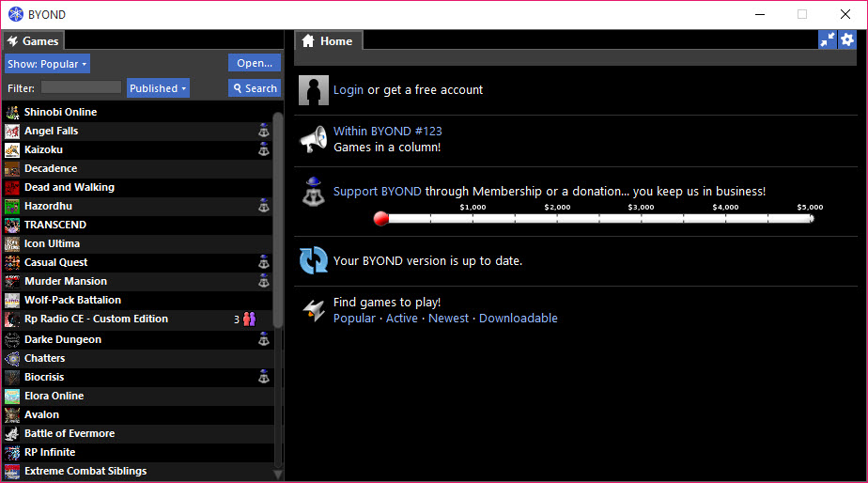
Task: Click the Filter text input field
Action: (x=81, y=87)
